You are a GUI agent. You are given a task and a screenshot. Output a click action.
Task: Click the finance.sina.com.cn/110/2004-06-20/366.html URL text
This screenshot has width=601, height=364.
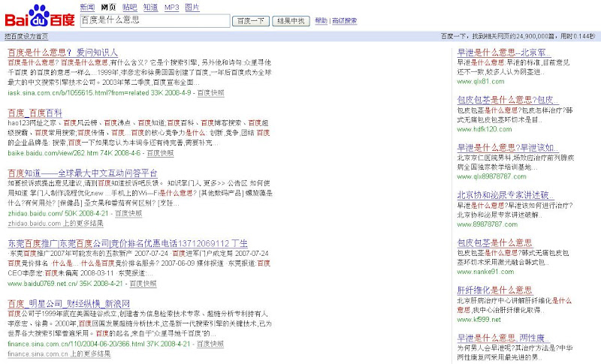point(76,344)
